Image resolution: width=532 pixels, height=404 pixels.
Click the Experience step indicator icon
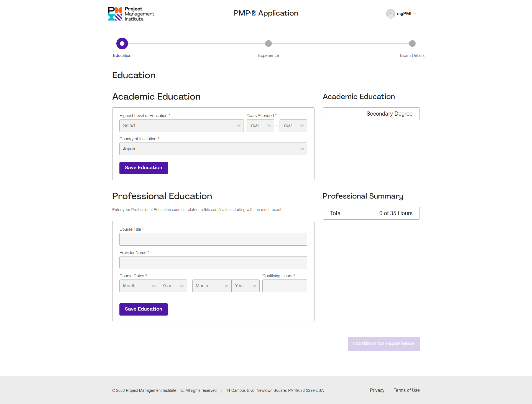point(268,43)
